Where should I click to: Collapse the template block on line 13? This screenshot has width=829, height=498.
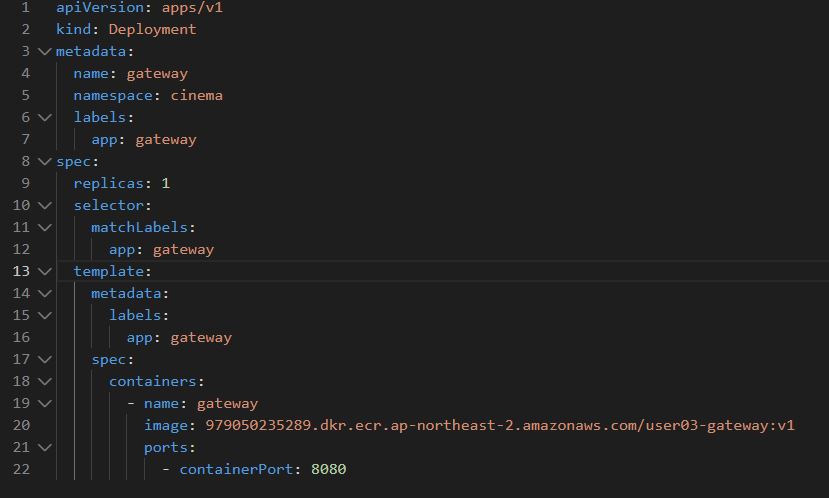click(x=45, y=271)
